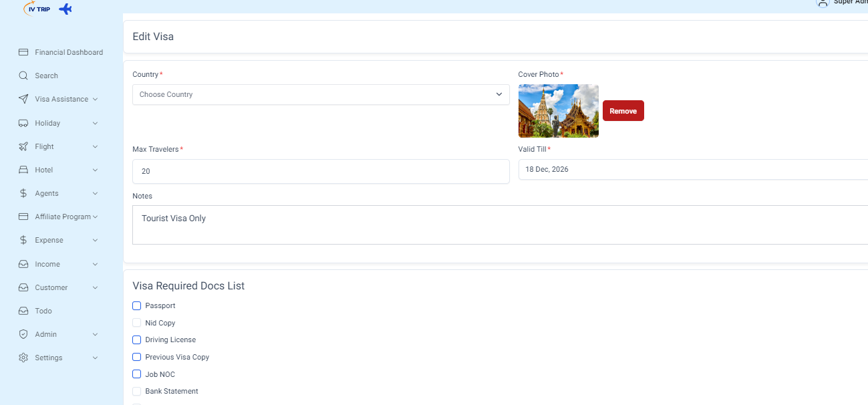Expand the Visa Assistance chevron
868x405 pixels.
[95, 99]
